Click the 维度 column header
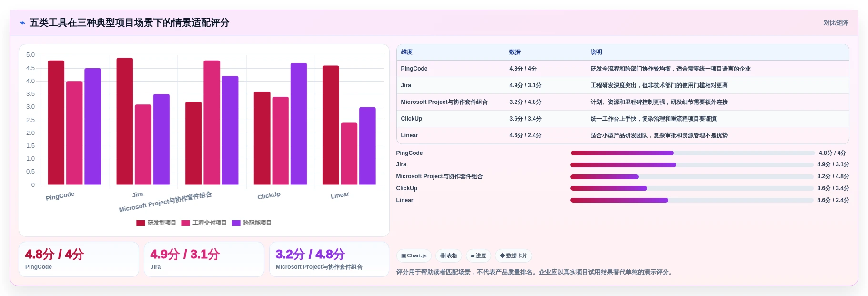Viewport: 868px width, 296px height. [x=406, y=52]
